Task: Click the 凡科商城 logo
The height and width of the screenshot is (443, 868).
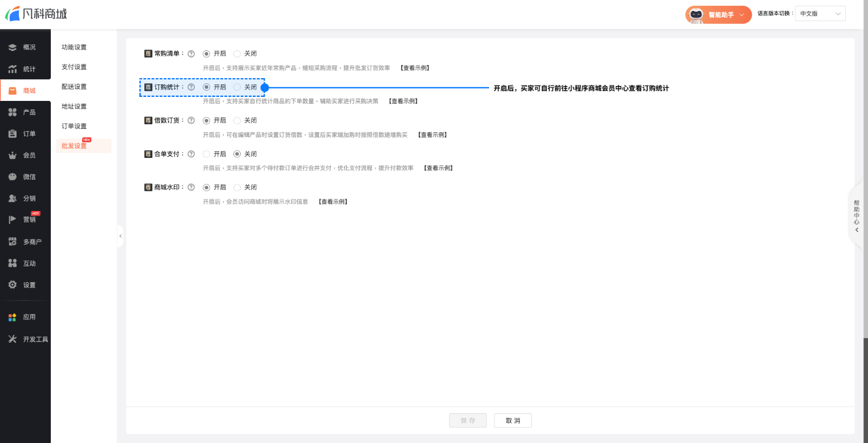Action: coord(35,14)
